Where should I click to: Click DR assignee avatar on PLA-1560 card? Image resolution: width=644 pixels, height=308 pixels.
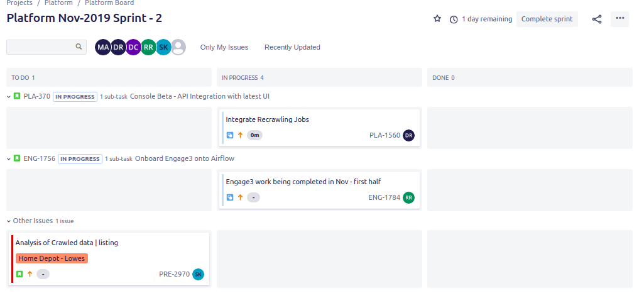point(408,136)
